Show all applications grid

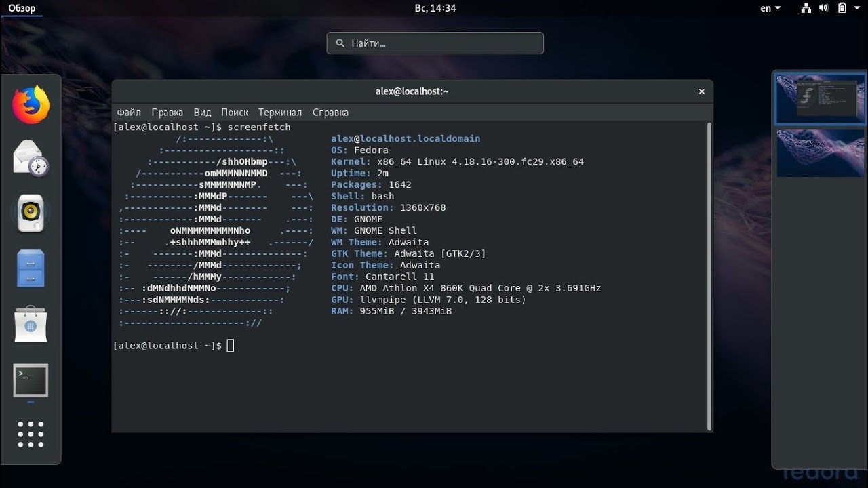31,434
